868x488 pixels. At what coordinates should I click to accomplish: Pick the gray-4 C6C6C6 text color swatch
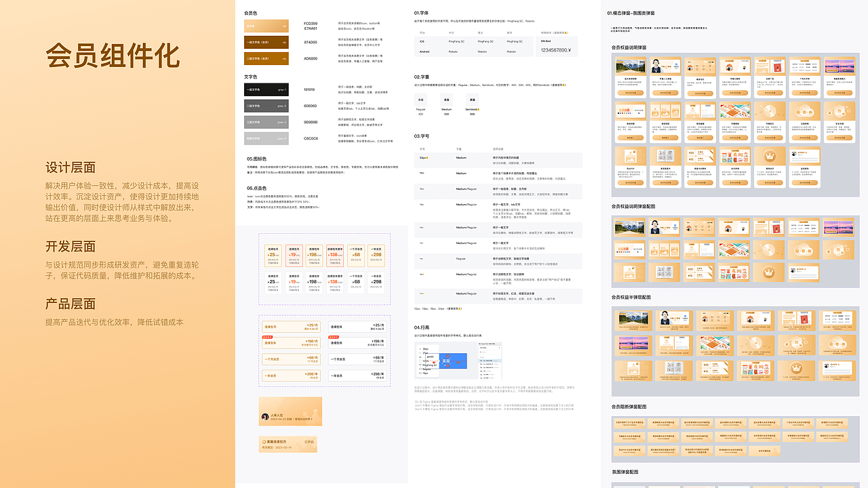coord(266,138)
